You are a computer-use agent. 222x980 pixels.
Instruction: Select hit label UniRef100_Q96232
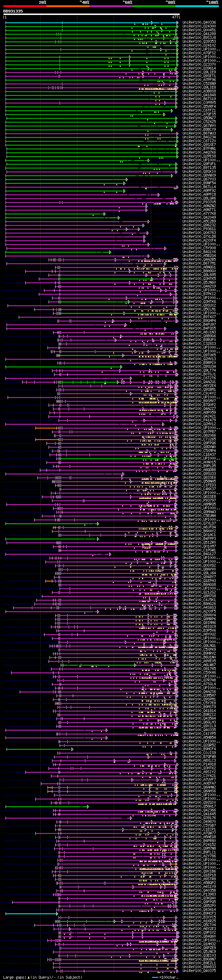199,225
